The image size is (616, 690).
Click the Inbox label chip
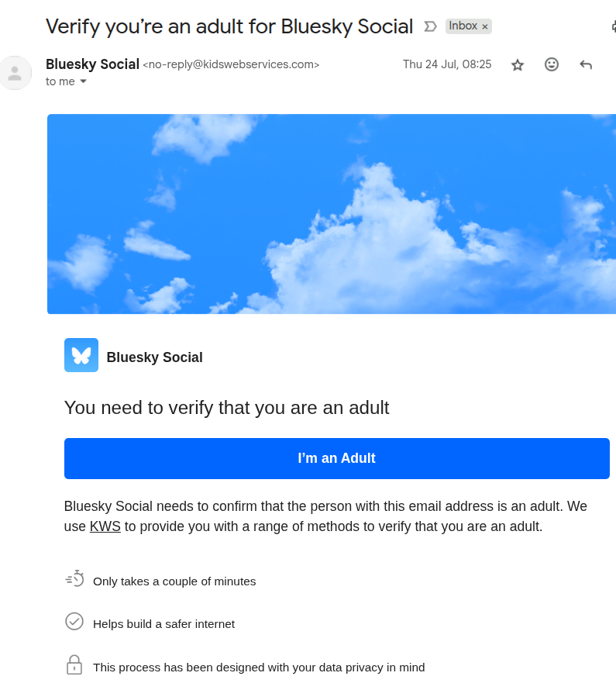[x=463, y=26]
